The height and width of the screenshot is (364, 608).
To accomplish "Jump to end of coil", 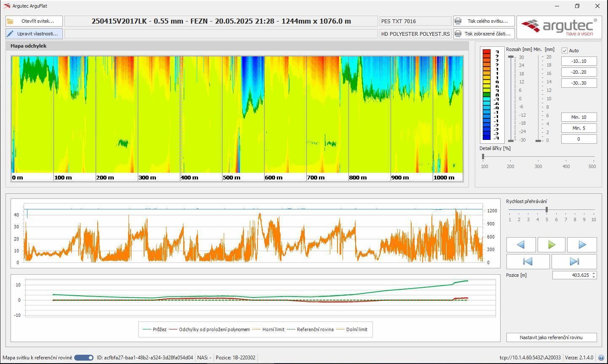I will click(x=574, y=262).
